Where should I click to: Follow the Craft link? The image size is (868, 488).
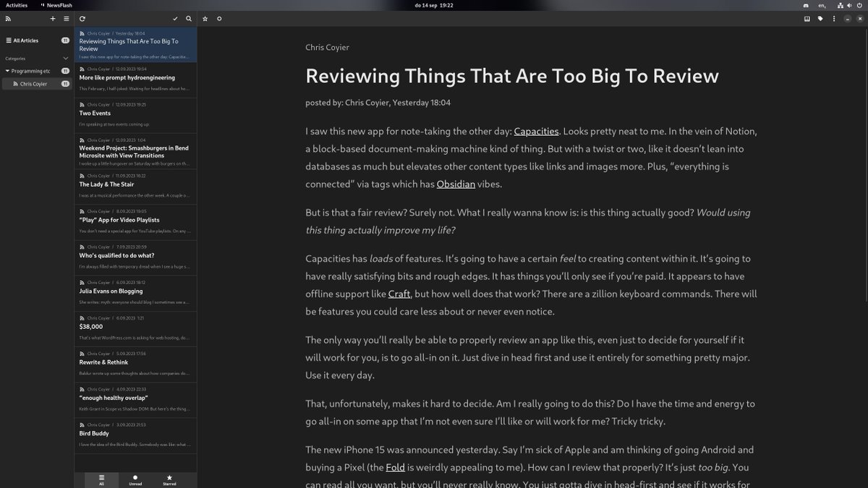tap(399, 294)
